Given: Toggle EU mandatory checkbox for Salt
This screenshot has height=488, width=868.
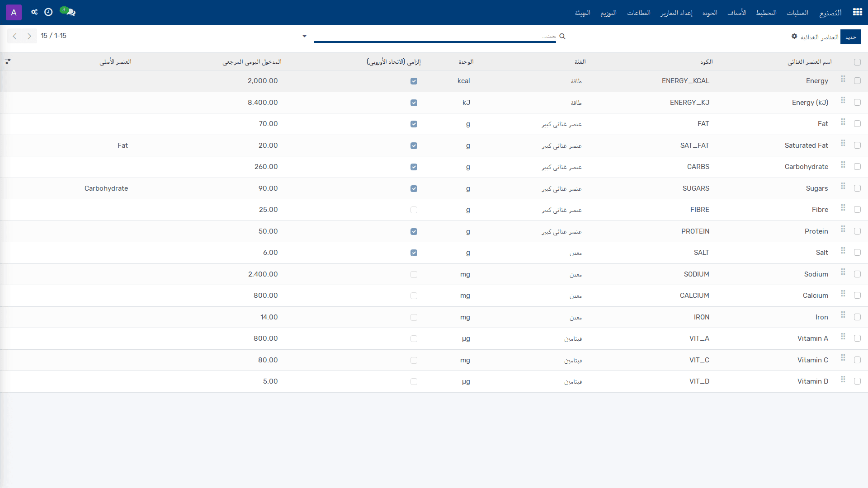Looking at the screenshot, I should [414, 253].
